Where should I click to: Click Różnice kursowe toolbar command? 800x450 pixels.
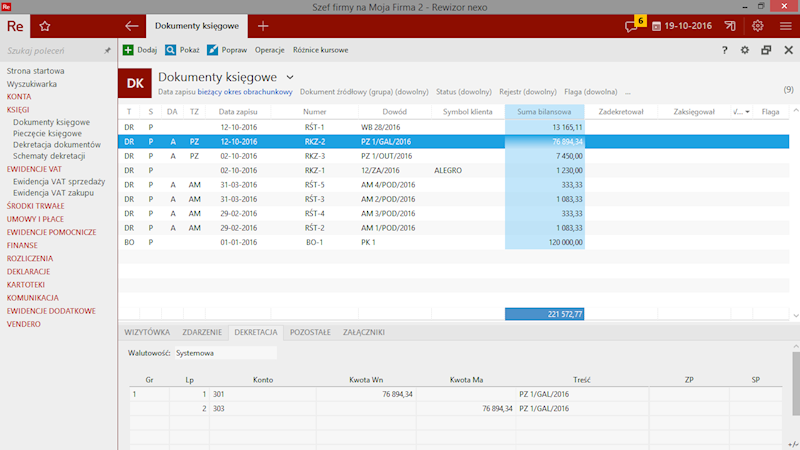[x=320, y=50]
